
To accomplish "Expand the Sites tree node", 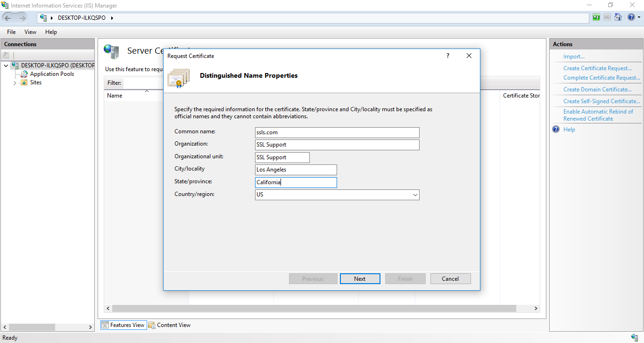I will [x=15, y=83].
